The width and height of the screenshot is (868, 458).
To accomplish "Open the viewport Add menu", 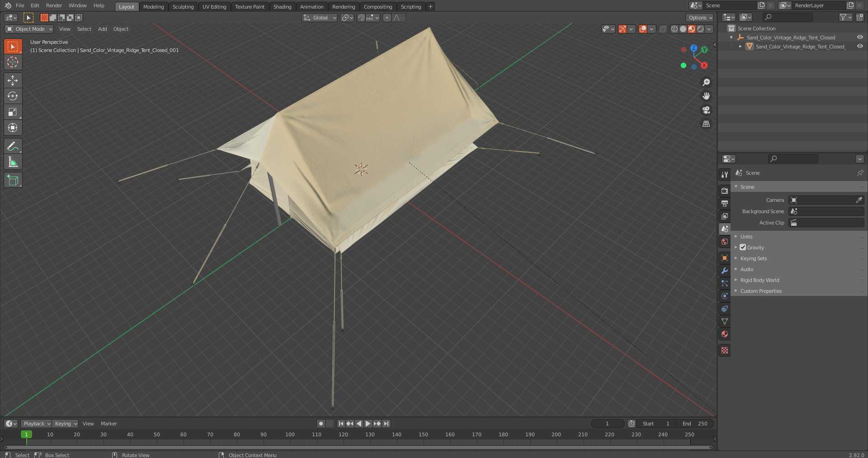I will coord(103,29).
